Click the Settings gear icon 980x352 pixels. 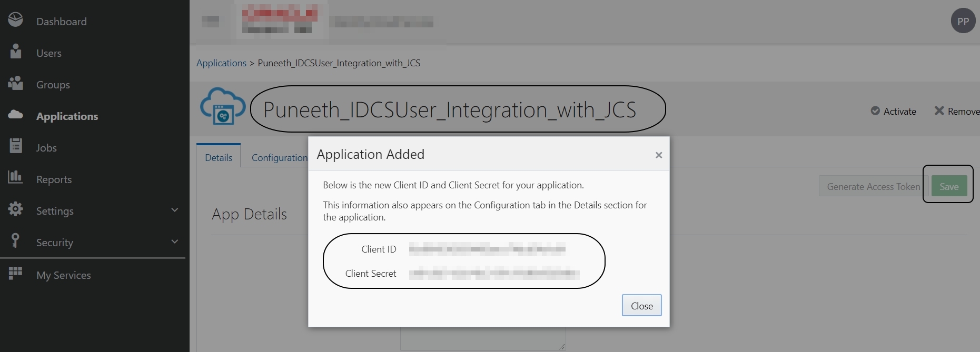[x=16, y=209]
